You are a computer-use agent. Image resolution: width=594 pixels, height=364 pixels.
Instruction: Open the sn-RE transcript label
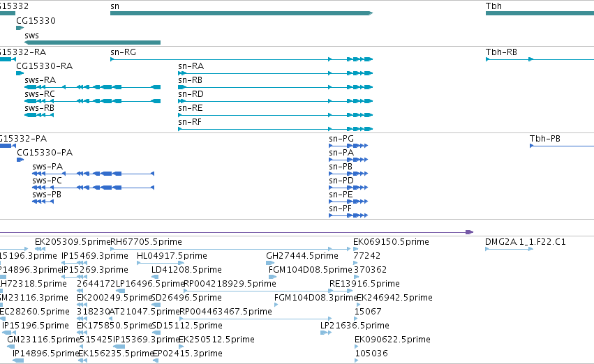[190, 108]
